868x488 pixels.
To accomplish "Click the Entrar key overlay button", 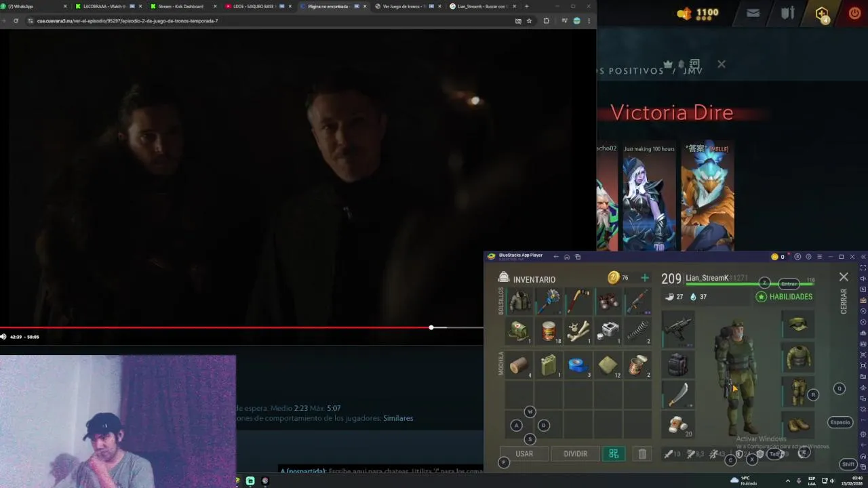I will [789, 284].
